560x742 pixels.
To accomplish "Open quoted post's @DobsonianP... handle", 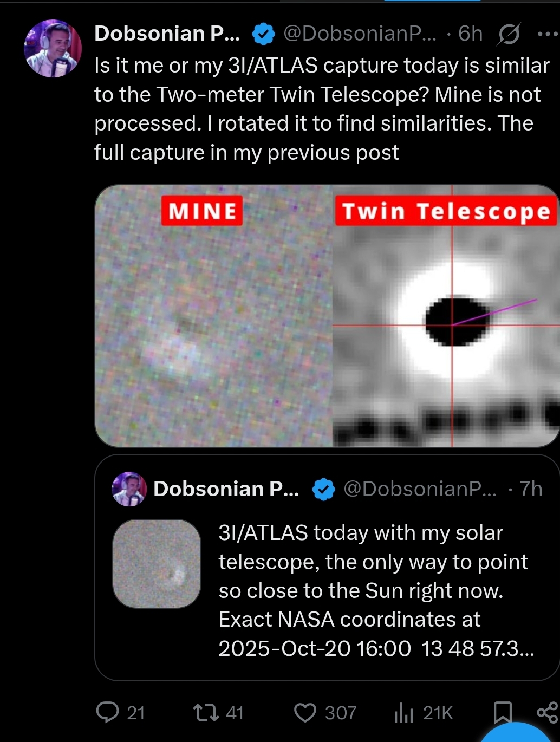I will (x=420, y=489).
